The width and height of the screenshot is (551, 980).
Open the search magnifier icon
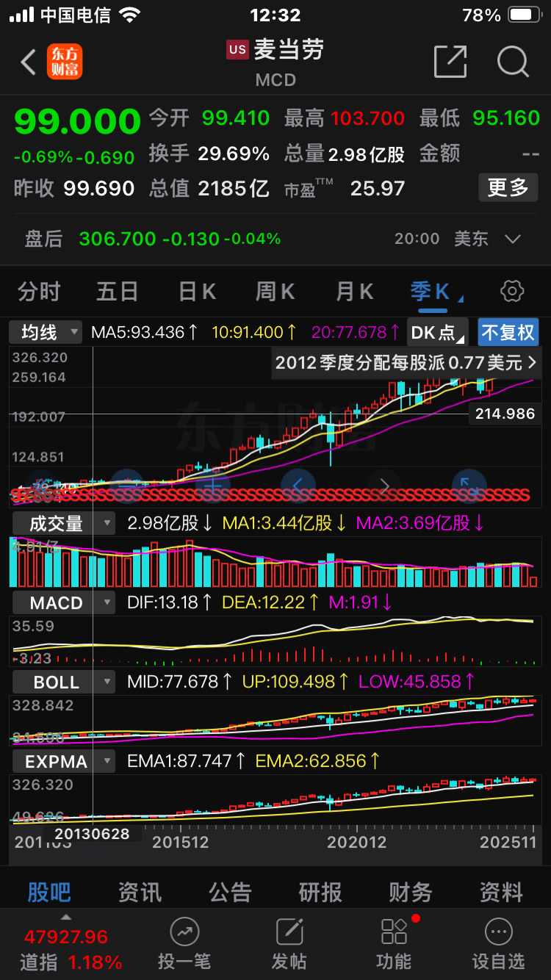click(513, 62)
